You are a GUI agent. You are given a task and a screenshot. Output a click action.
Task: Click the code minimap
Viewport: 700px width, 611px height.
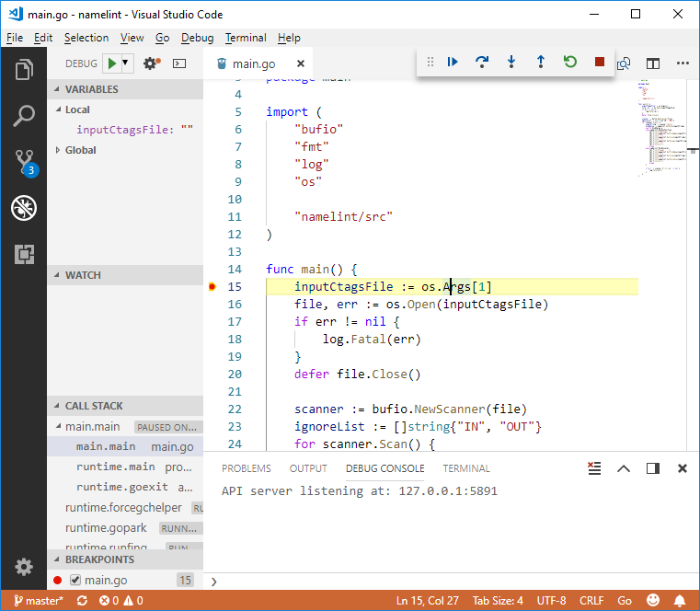click(662, 127)
